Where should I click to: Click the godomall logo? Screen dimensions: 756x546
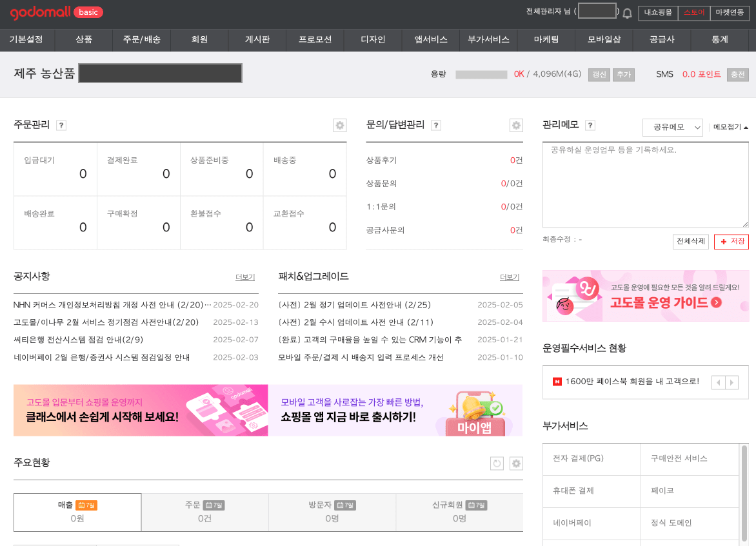pyautogui.click(x=40, y=12)
